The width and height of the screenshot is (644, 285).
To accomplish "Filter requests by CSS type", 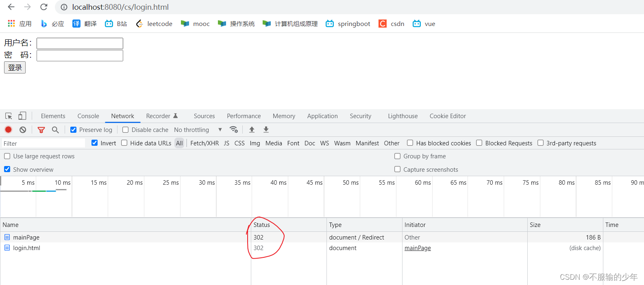I will pos(239,143).
